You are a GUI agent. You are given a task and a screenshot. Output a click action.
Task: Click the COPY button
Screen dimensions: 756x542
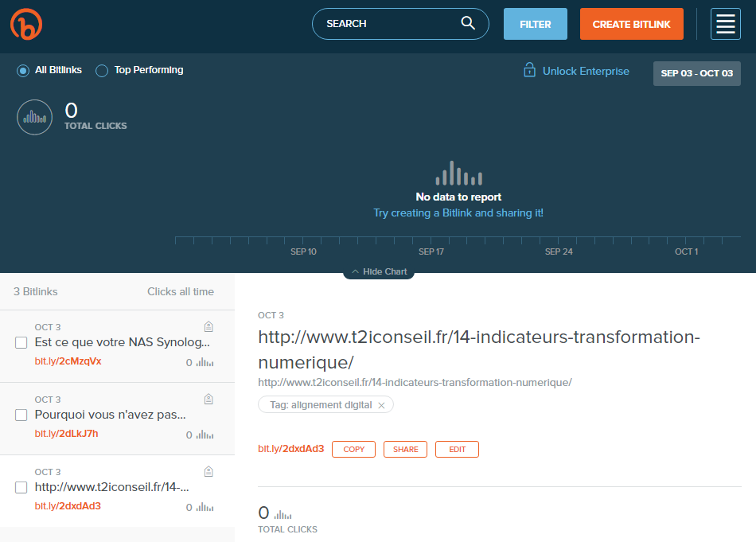(353, 449)
